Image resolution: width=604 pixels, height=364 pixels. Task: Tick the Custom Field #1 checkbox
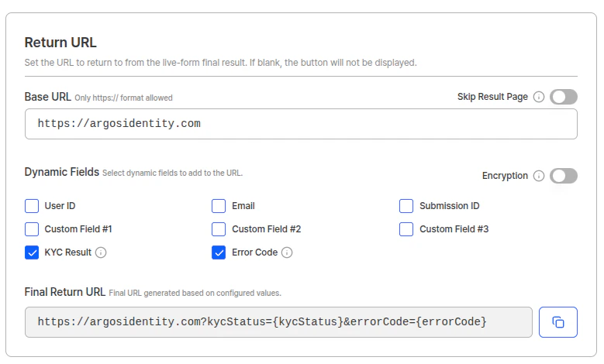pyautogui.click(x=32, y=229)
